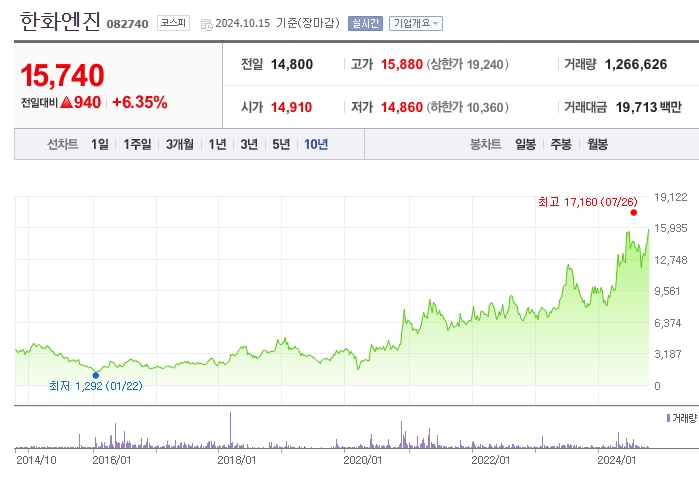Image resolution: width=699 pixels, height=480 pixels.
Task: Click the 최고 17,160 (07/26) label
Action: 588,202
